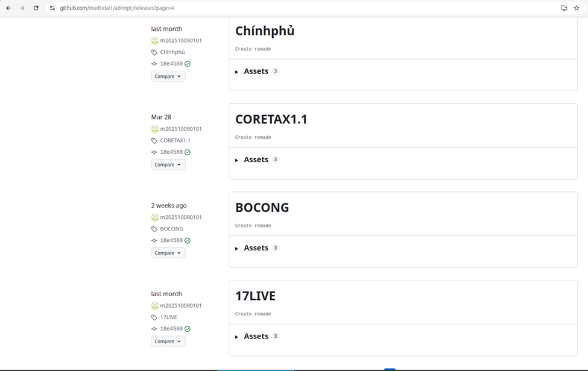Open the BOCONG release title
588x371 pixels.
click(262, 208)
